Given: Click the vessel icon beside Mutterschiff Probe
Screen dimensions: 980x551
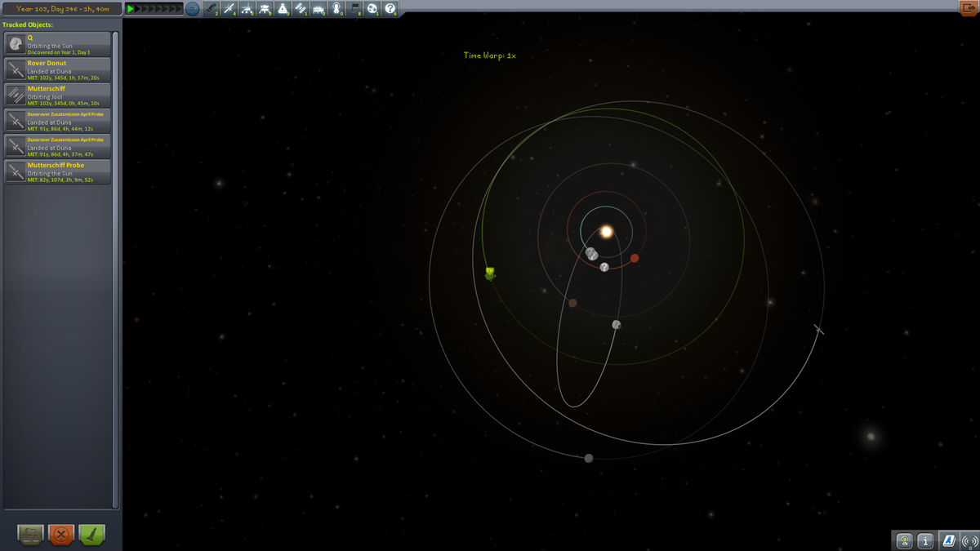Looking at the screenshot, I should point(16,171).
